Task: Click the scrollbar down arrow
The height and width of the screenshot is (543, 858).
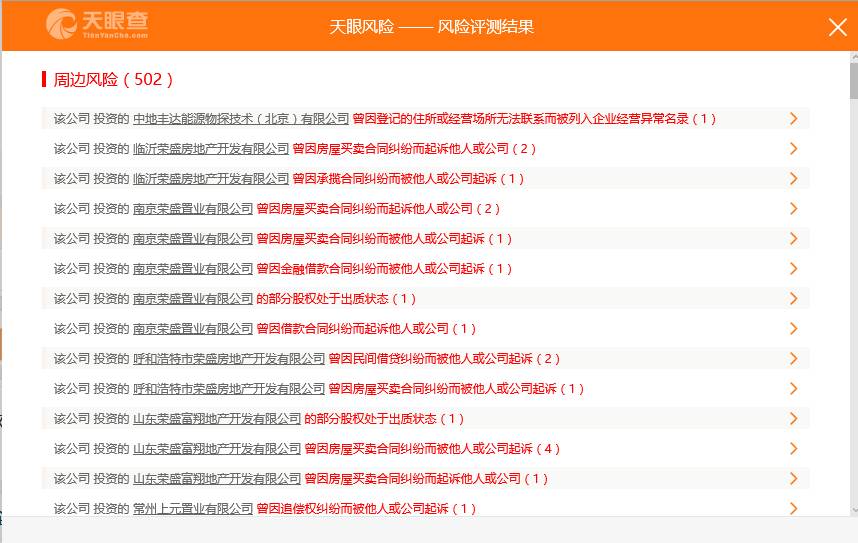Action: tap(854, 510)
